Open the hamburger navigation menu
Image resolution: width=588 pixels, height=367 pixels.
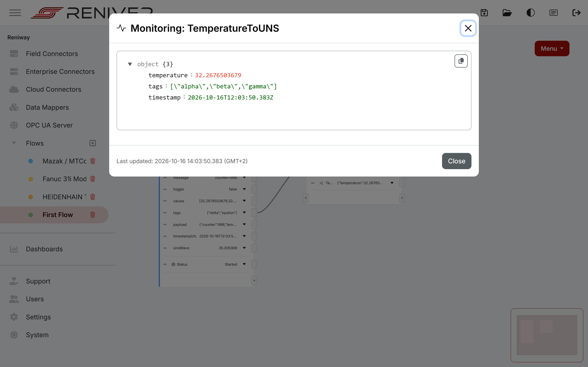coord(15,13)
